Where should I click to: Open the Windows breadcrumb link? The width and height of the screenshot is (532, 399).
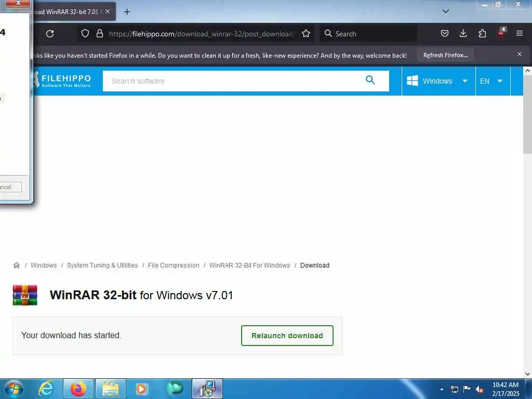point(44,265)
